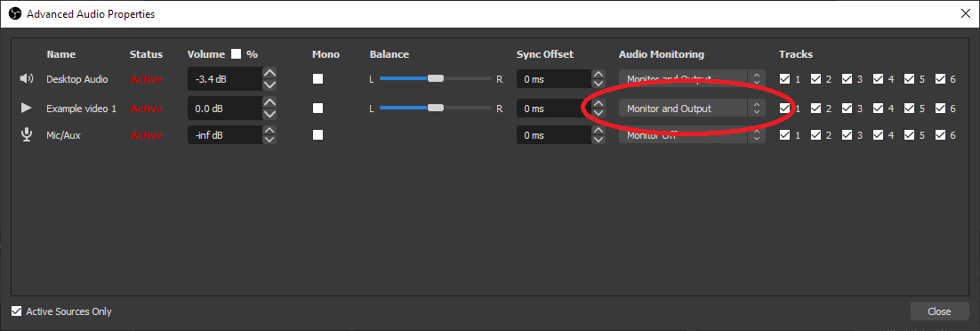Increase Mic/Aux sync offset with up arrow

[598, 130]
